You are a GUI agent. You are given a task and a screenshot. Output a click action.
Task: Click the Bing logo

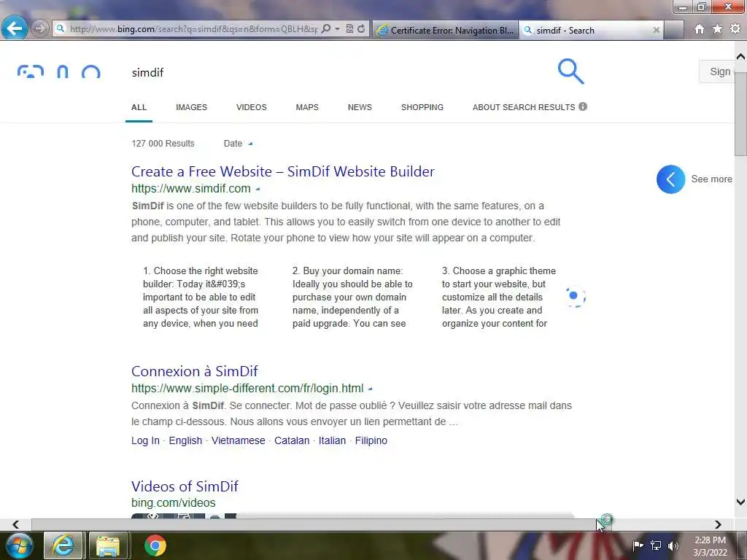[58, 71]
